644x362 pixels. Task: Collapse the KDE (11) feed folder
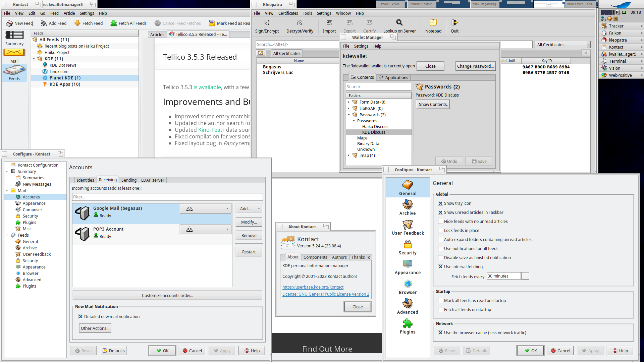tap(34, 59)
